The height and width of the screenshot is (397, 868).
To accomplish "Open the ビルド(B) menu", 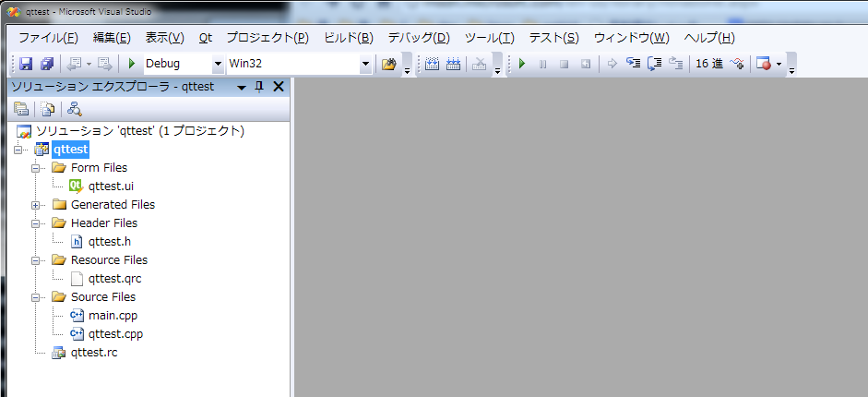I will [x=349, y=38].
